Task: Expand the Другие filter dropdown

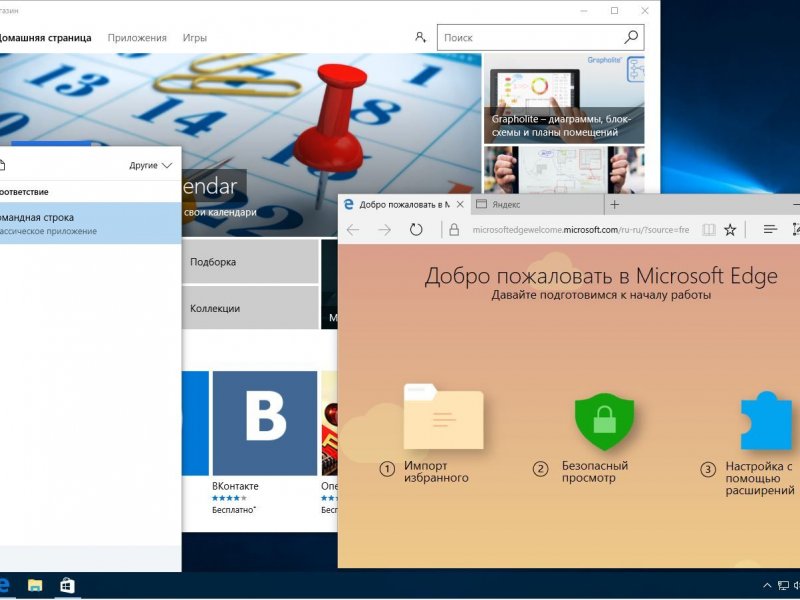Action: click(x=151, y=165)
